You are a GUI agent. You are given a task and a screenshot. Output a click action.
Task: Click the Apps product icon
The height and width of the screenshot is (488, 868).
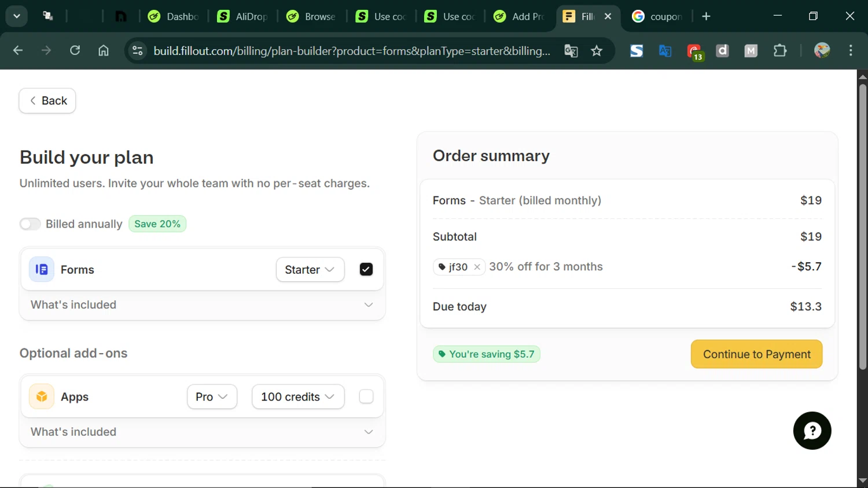(42, 397)
